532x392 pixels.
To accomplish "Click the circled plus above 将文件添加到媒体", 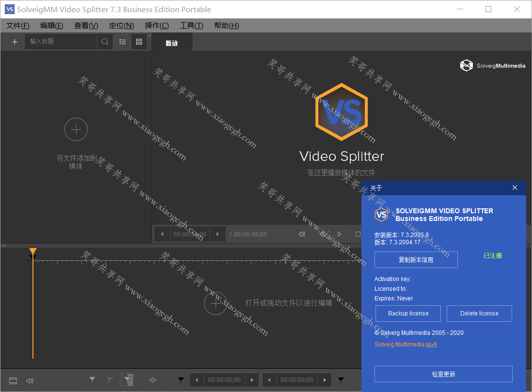I will click(76, 129).
